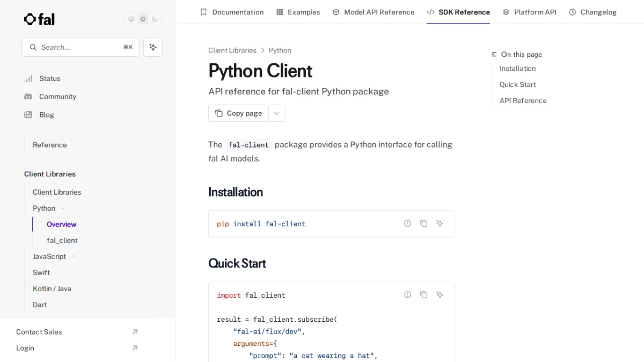Open the Documentation tab
The image size is (644, 362).
[x=232, y=12]
